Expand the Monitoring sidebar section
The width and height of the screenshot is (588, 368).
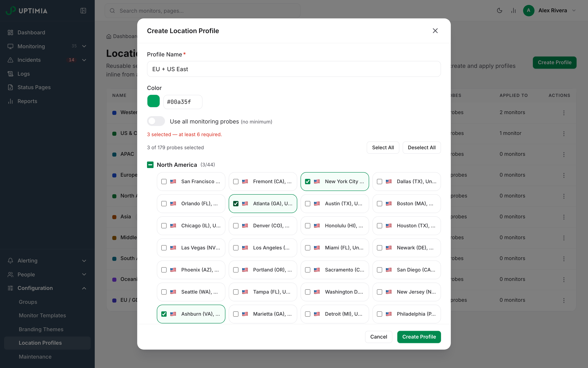pos(84,46)
